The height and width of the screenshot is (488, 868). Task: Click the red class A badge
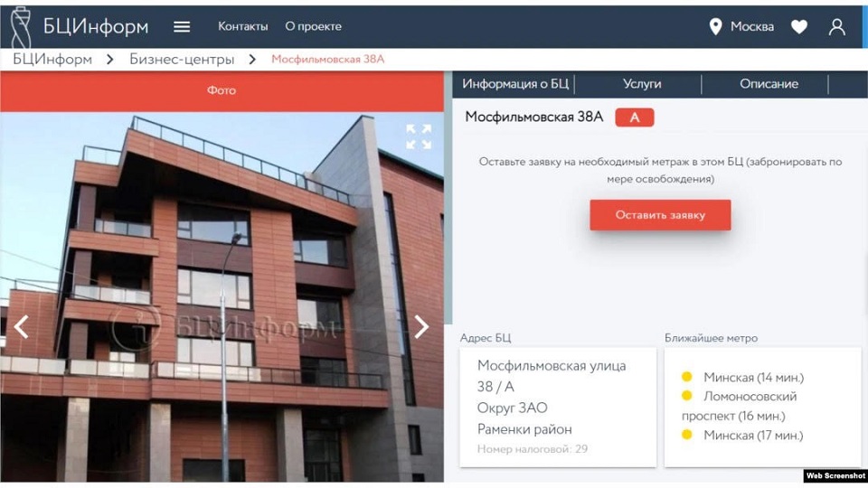[635, 117]
